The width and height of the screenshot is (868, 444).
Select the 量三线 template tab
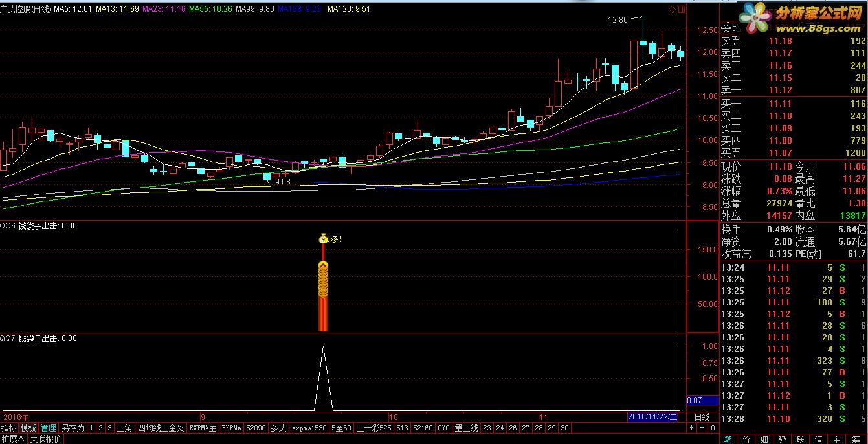[466, 428]
